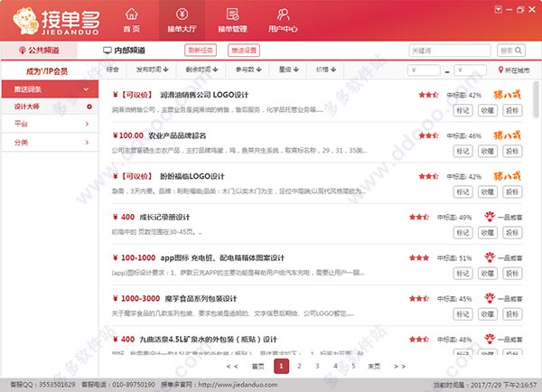Click 一品威客 logo on 成长记录册设计 row
The height and width of the screenshot is (392, 542).
[503, 217]
